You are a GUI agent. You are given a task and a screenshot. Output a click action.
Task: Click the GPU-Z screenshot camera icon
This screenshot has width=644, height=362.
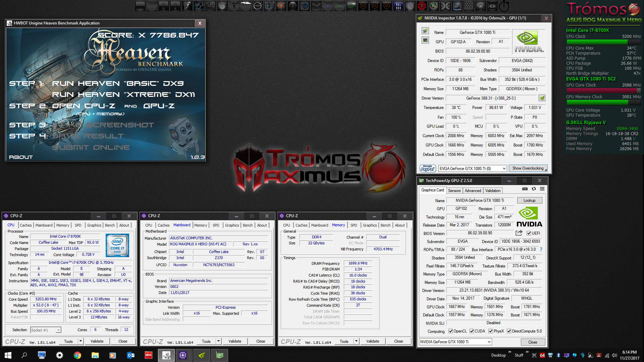(525, 189)
